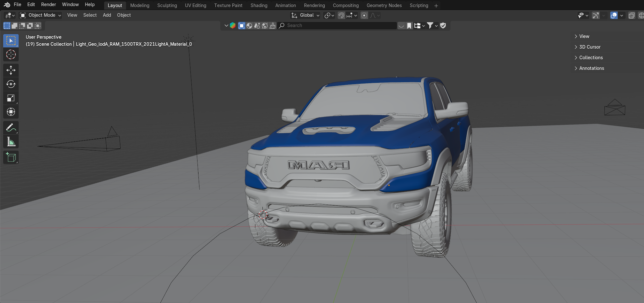The width and height of the screenshot is (644, 303).
Task: Select the Scale tool
Action: coord(11,98)
